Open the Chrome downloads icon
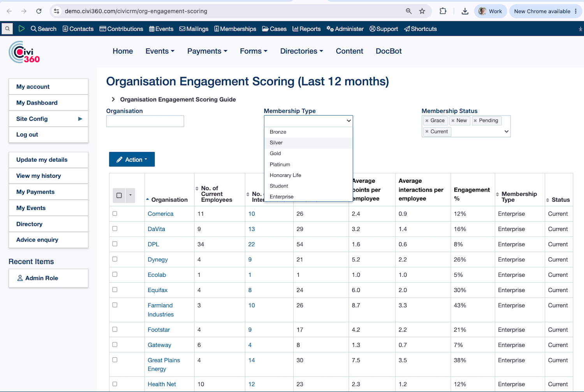The image size is (584, 392). tap(465, 11)
